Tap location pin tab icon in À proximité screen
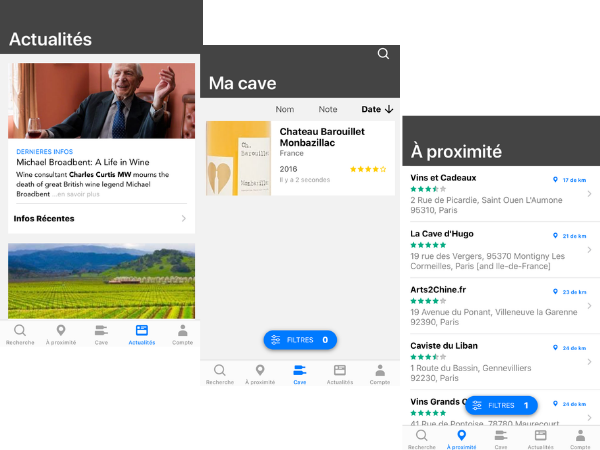 click(x=462, y=435)
